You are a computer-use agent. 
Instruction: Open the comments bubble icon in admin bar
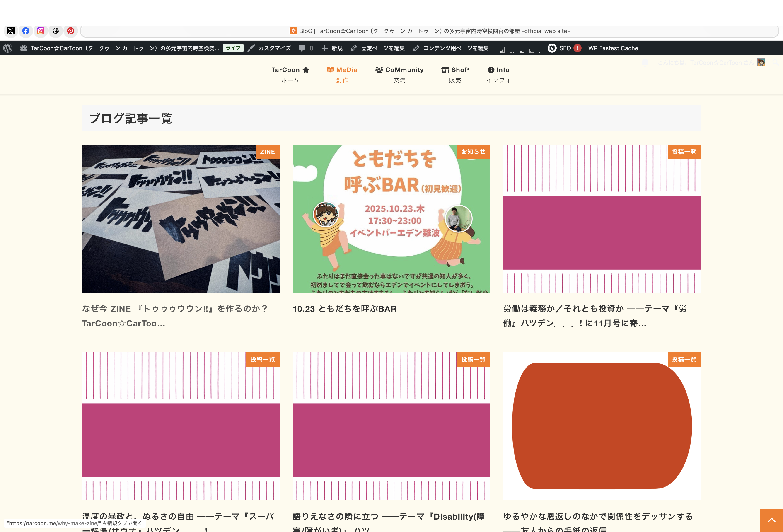pos(306,48)
